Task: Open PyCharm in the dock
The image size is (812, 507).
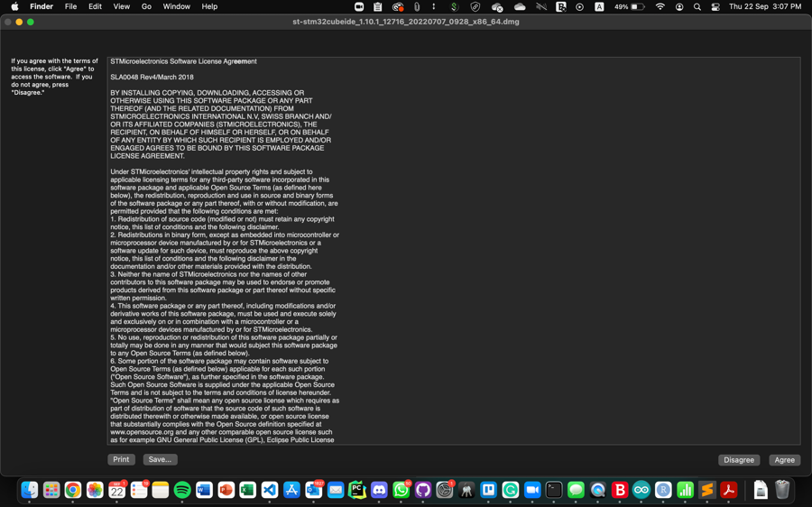Action: click(x=357, y=490)
